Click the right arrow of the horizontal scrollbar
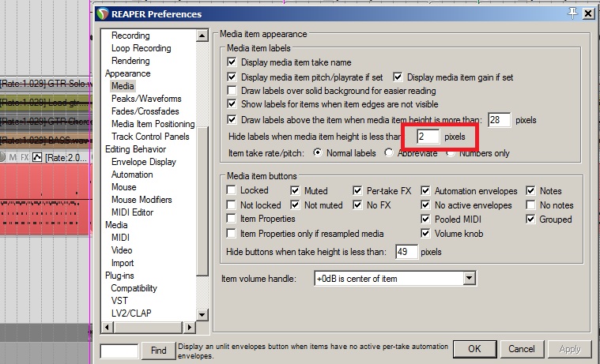This screenshot has height=364, width=600. (189, 327)
